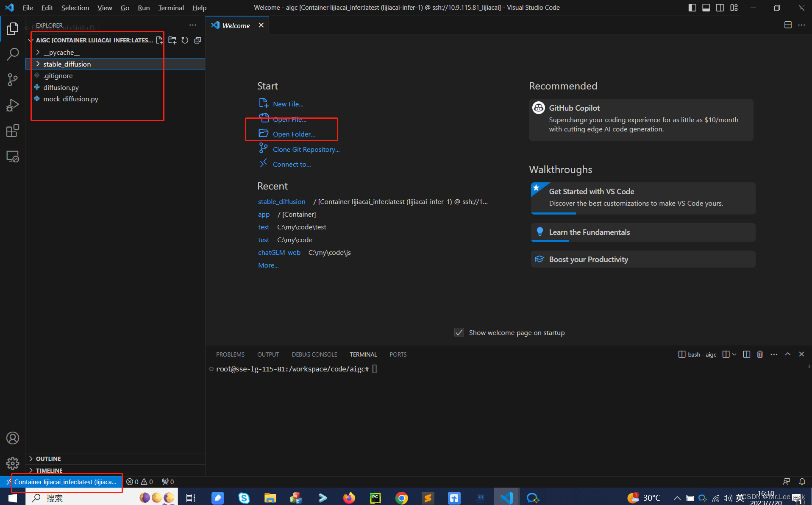Open the GitHub Copilot recommendation card

(641, 120)
